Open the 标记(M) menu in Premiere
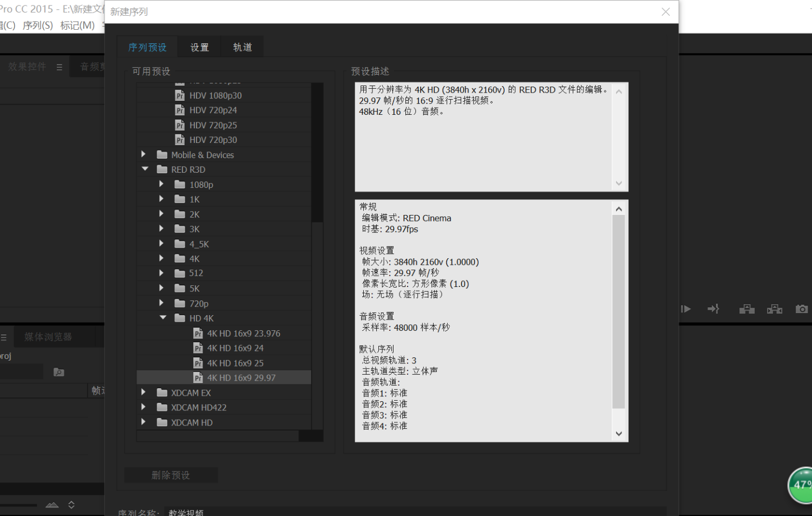Image resolution: width=812 pixels, height=516 pixels. coord(77,25)
